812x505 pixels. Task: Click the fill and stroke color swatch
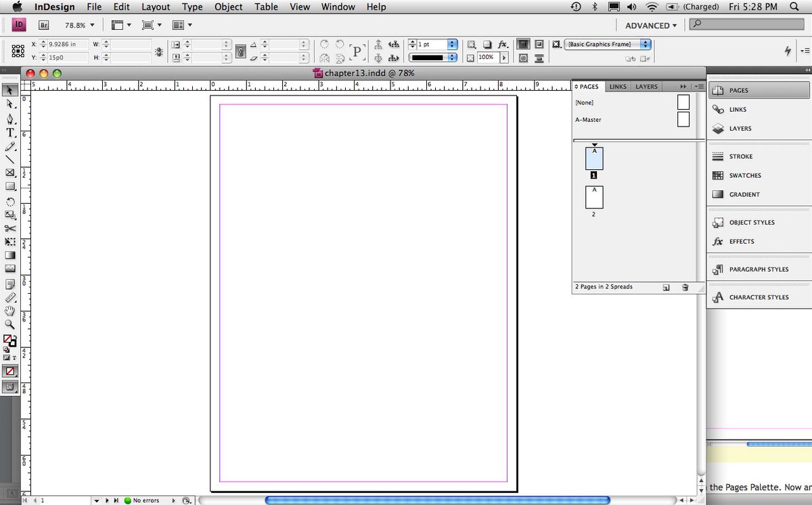click(x=9, y=340)
